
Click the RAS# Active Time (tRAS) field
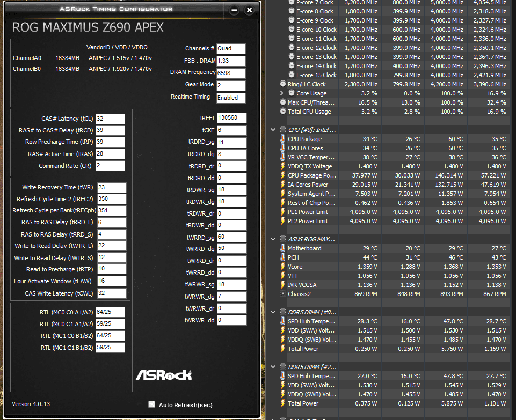110,154
